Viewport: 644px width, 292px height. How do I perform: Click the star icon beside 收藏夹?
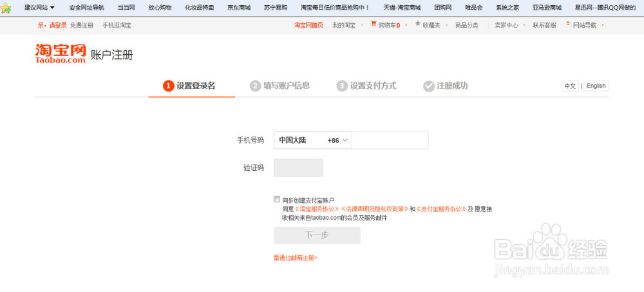click(x=418, y=24)
